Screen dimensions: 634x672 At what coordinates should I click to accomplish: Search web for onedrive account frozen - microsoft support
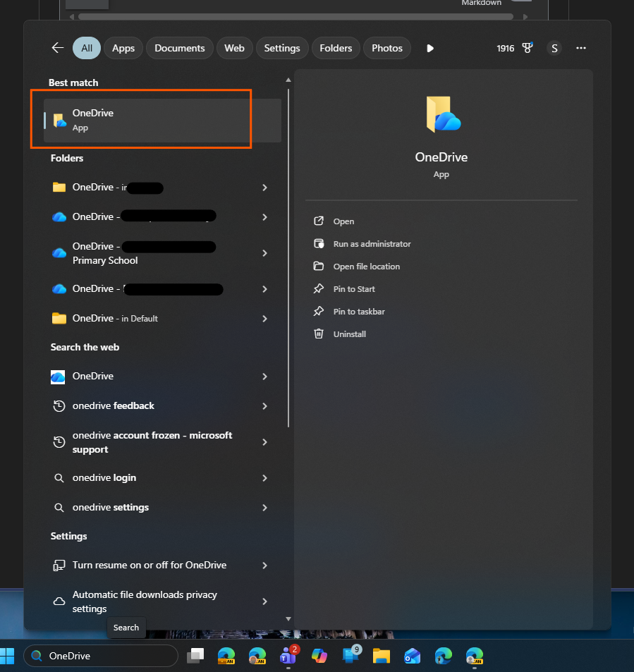tap(162, 442)
